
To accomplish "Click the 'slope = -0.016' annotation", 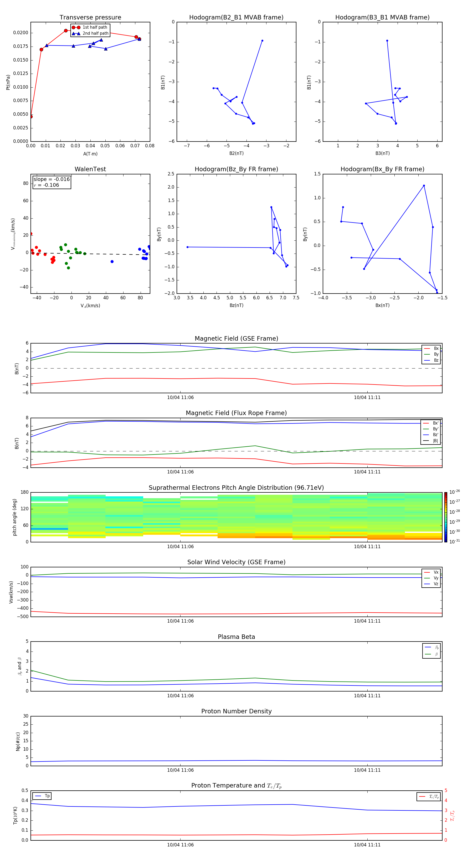I will [52, 179].
